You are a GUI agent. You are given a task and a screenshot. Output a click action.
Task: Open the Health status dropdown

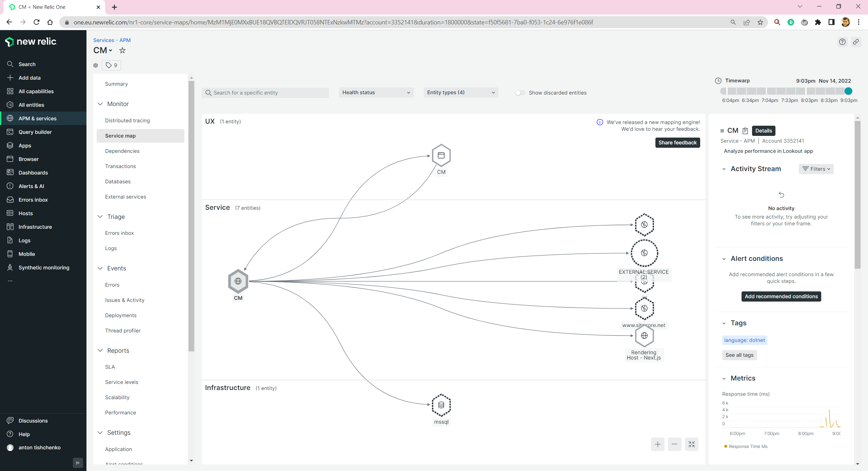click(x=376, y=92)
